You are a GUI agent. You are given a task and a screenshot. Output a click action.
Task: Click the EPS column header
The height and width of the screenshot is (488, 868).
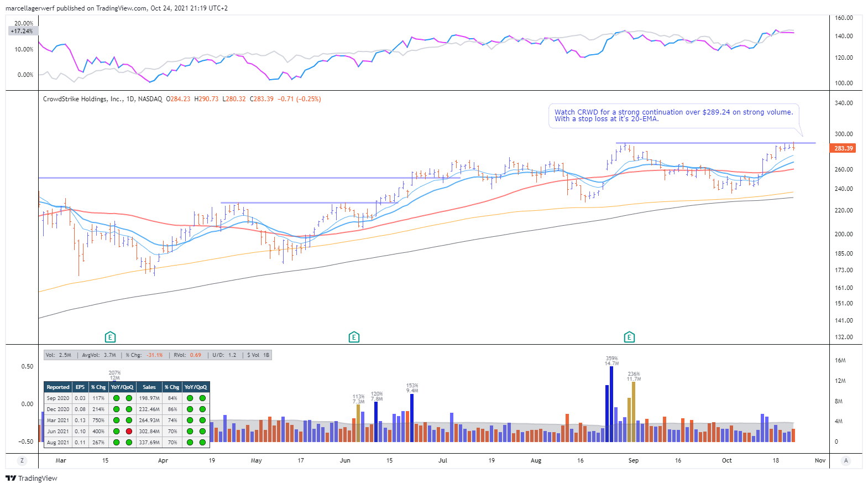click(80, 387)
